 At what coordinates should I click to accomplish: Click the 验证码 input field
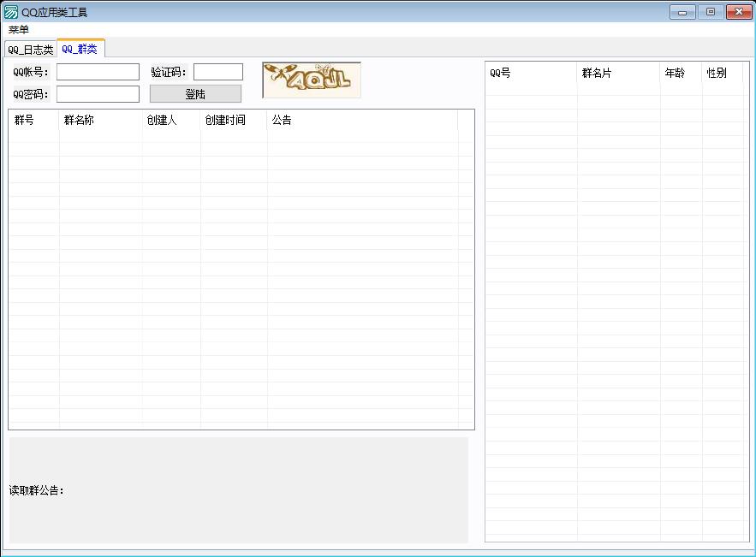(218, 72)
